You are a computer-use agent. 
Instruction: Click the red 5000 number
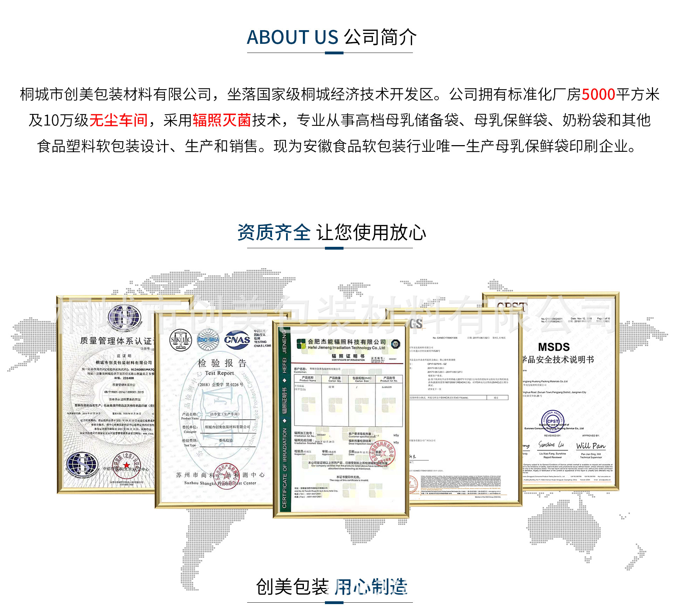(598, 94)
